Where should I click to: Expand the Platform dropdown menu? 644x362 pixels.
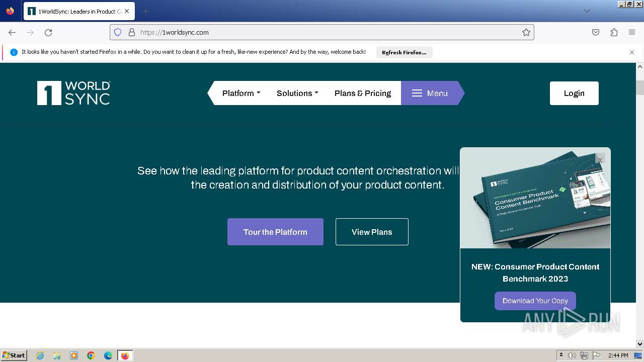(x=242, y=93)
